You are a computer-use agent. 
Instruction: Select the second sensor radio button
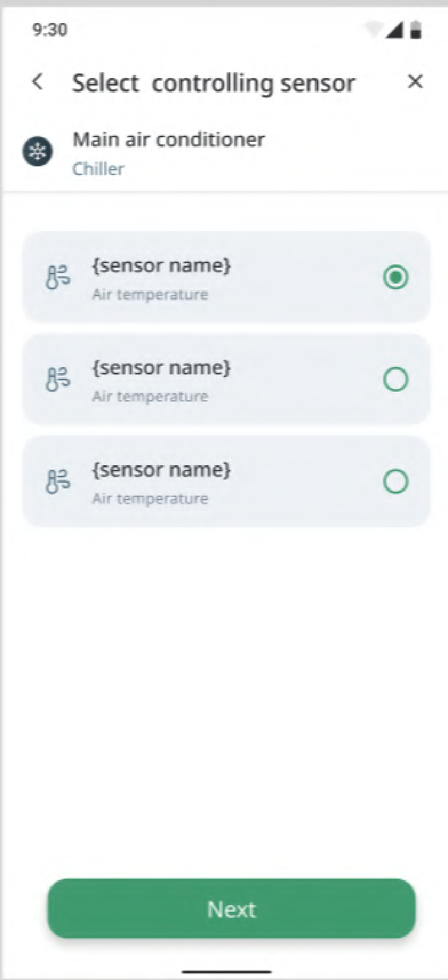[x=396, y=380]
